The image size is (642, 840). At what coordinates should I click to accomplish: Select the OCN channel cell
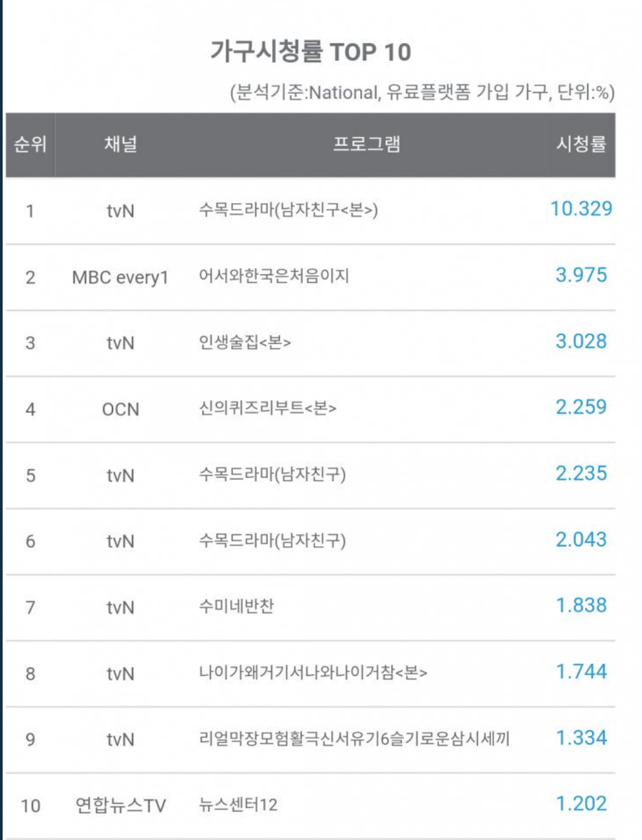(120, 409)
